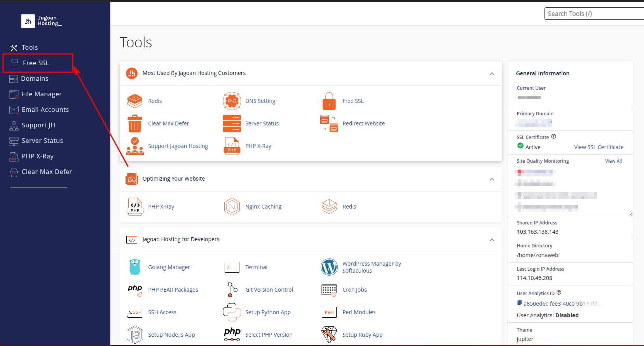The width and height of the screenshot is (644, 346).
Task: Click View All for Site Quality Monitoring
Action: 613,161
